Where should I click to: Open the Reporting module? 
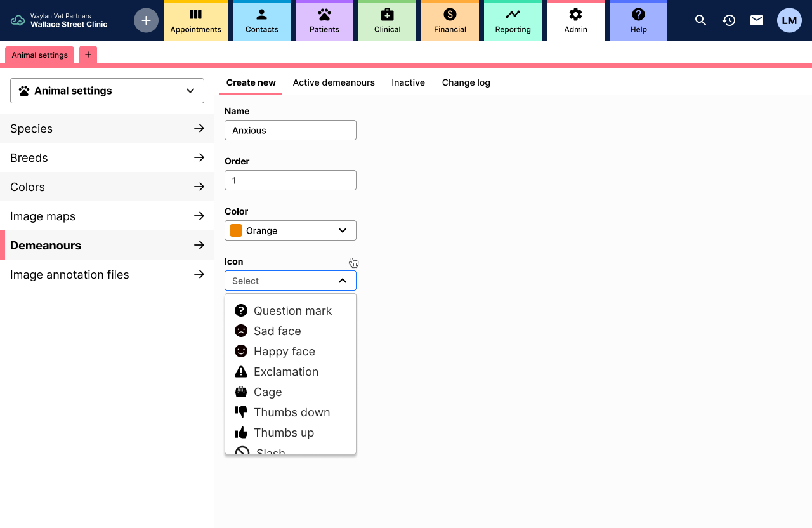click(x=513, y=20)
